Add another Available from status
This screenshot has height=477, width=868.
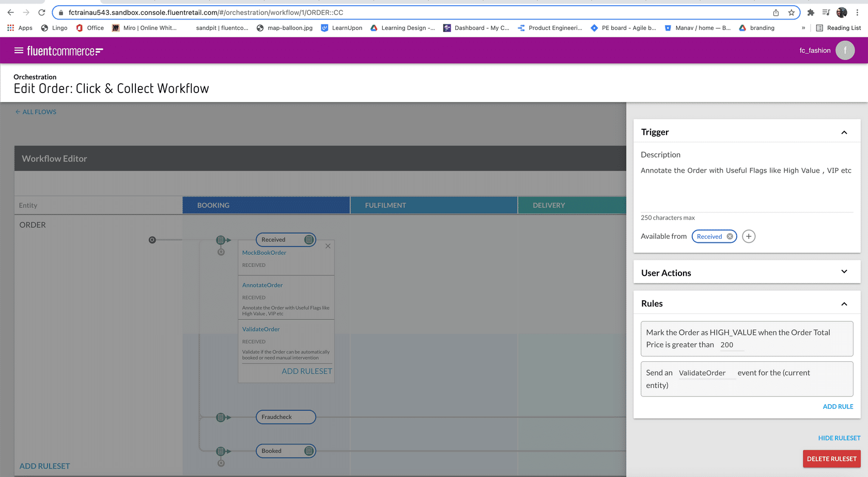[x=748, y=237]
